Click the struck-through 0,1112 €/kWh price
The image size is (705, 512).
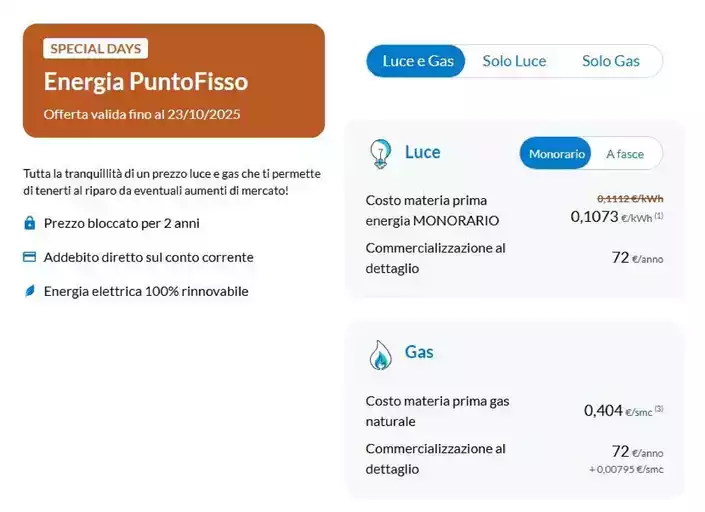[630, 198]
